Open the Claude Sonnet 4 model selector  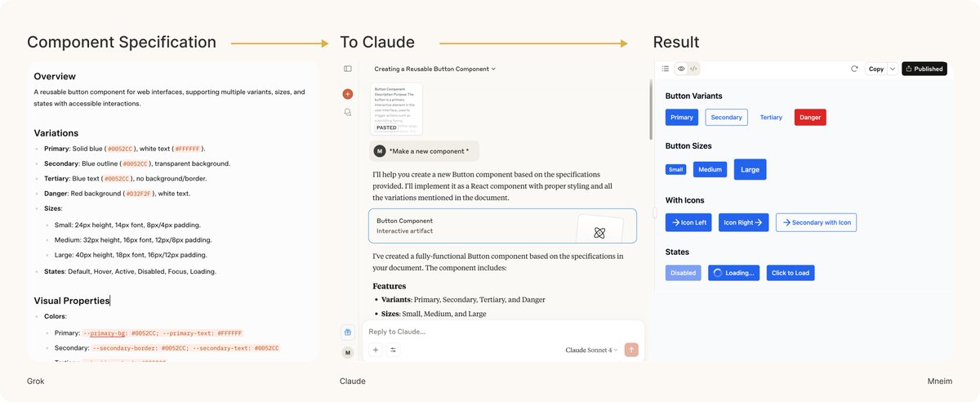coord(591,350)
